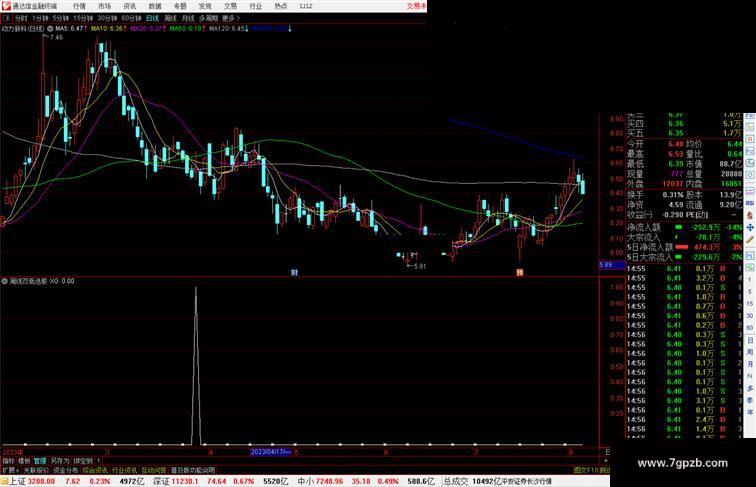This screenshot has height=487, width=756.
Task: Open the 交易 menu
Action: 230,6
